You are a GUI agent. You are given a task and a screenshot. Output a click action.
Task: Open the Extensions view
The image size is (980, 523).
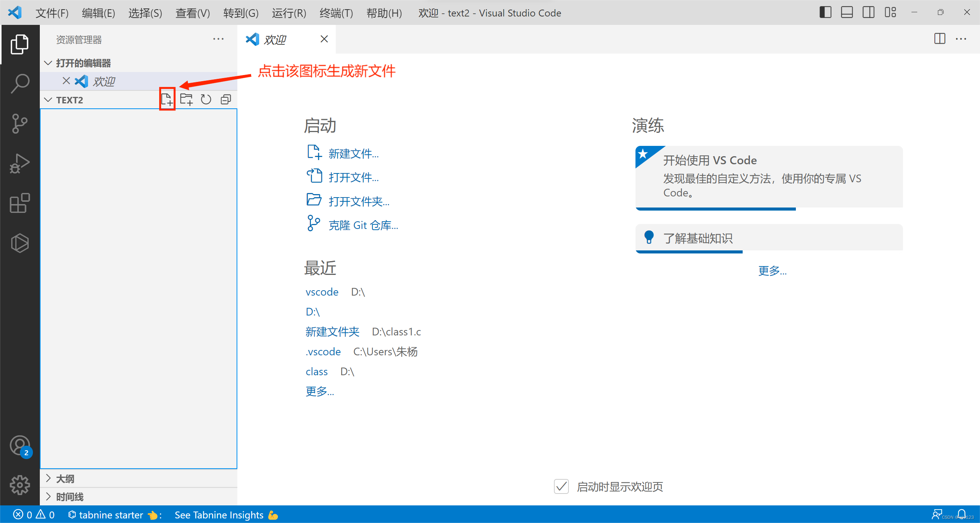tap(20, 203)
